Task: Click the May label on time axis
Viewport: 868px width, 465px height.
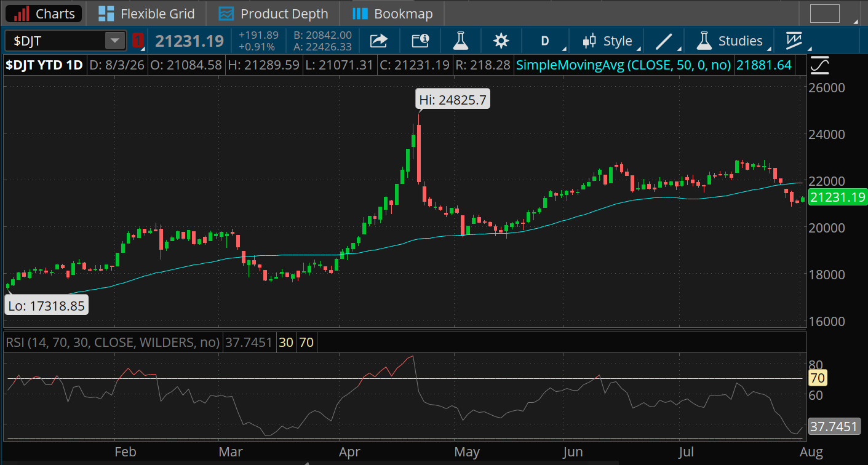Action: pyautogui.click(x=468, y=453)
